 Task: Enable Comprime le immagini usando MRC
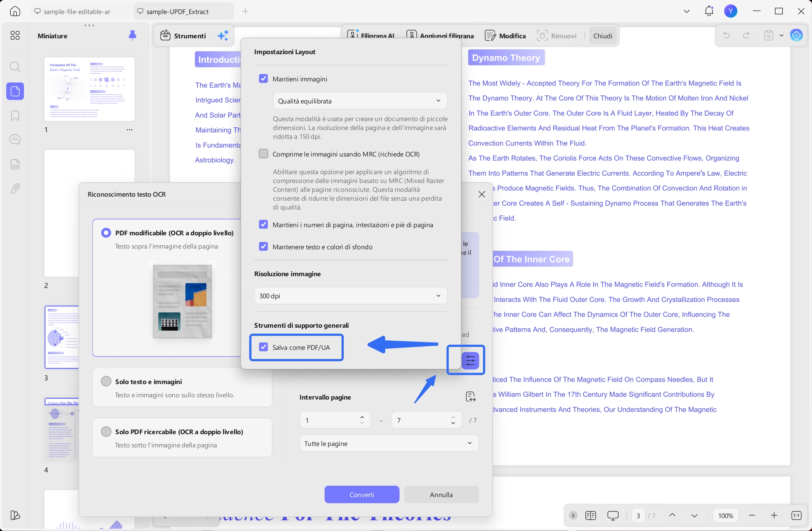tap(263, 154)
